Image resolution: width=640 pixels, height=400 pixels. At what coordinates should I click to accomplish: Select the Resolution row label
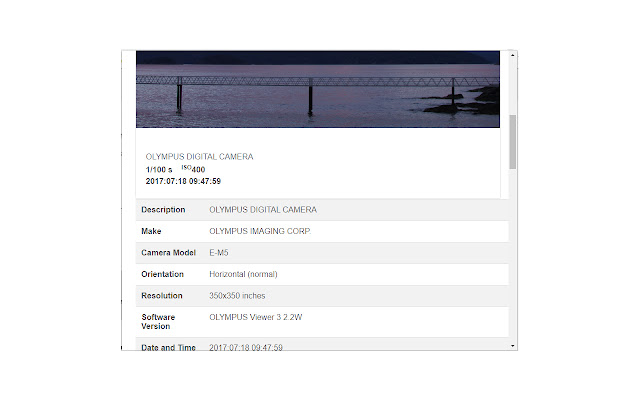point(162,296)
